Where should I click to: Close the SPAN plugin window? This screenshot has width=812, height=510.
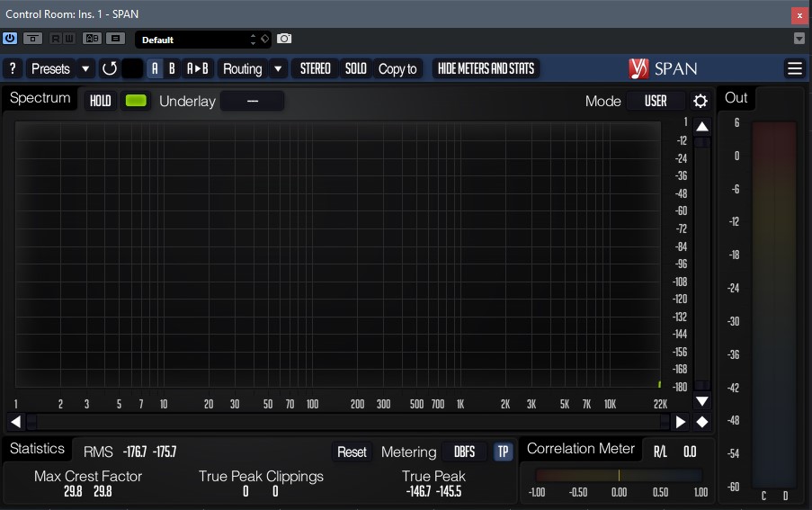tap(799, 15)
